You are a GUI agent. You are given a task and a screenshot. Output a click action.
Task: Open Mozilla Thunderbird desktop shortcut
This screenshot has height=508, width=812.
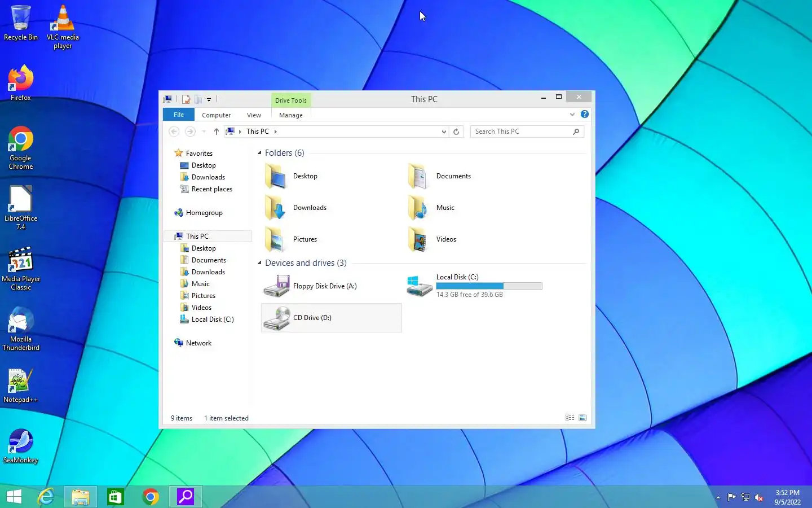(21, 329)
